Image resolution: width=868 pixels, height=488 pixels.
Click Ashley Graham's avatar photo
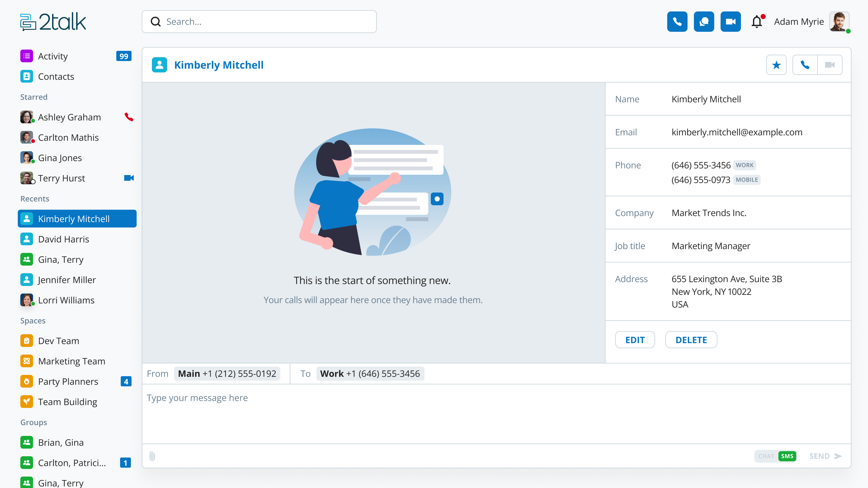27,117
